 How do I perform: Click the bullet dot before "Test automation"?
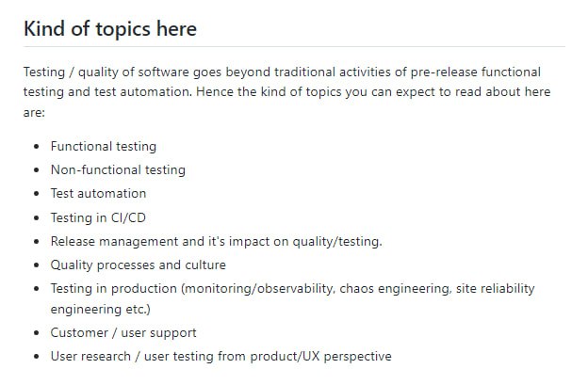(x=36, y=194)
